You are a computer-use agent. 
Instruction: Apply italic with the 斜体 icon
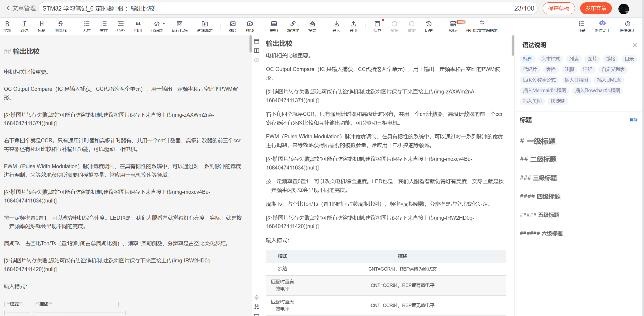24,26
